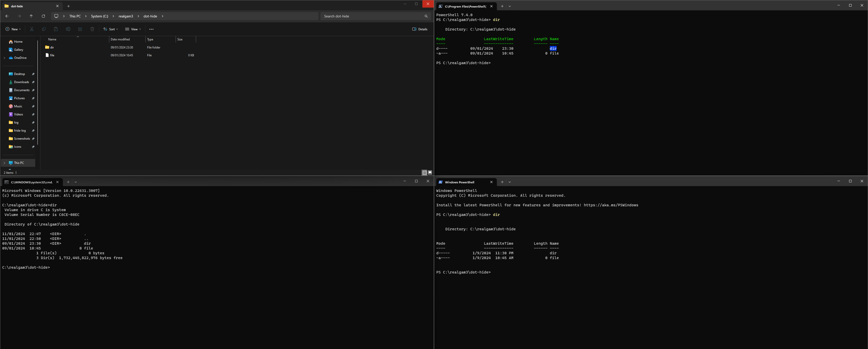
Task: Click the Refresh icon beside address bar
Action: (43, 16)
